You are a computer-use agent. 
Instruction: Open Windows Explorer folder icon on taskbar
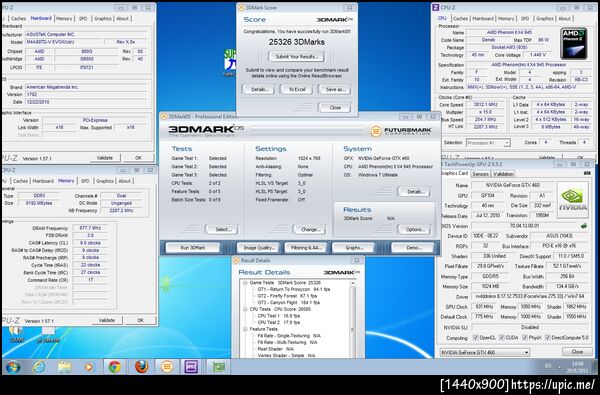pyautogui.click(x=64, y=367)
